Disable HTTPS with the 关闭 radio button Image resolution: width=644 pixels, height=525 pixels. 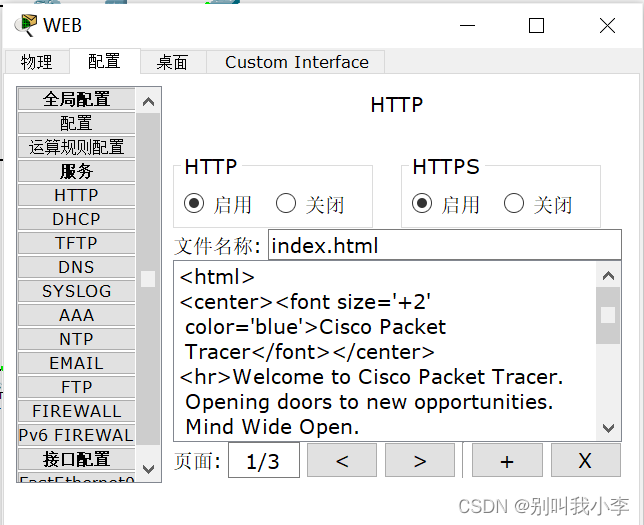pos(514,203)
